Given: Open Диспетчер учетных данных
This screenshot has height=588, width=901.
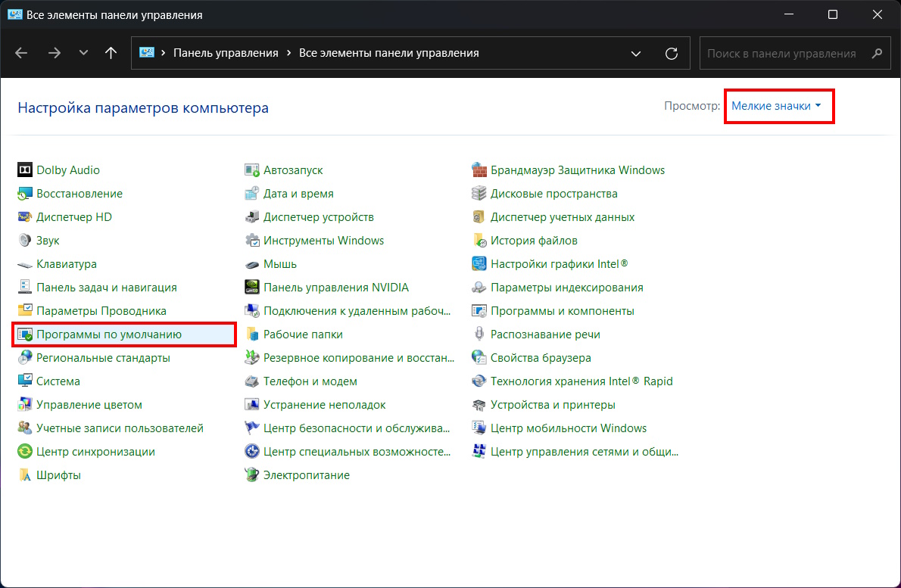Looking at the screenshot, I should 562,217.
